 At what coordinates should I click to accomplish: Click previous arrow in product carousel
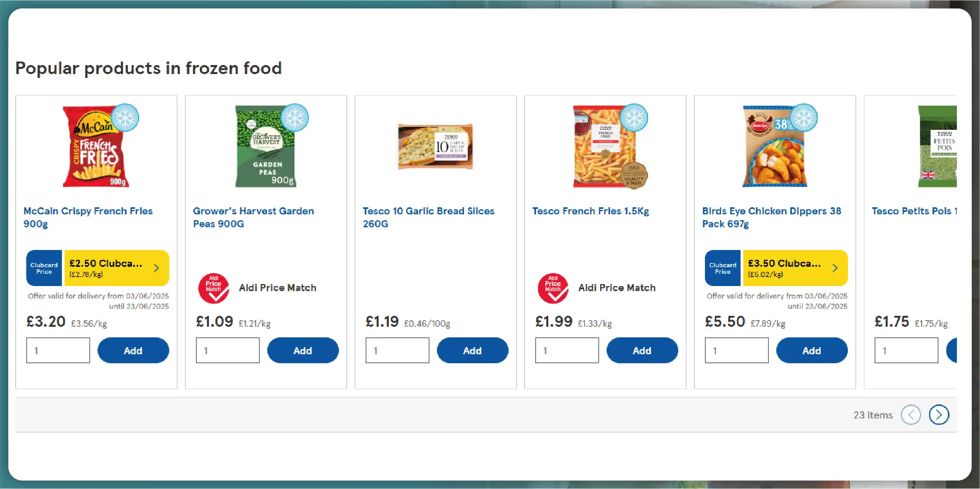click(x=911, y=415)
